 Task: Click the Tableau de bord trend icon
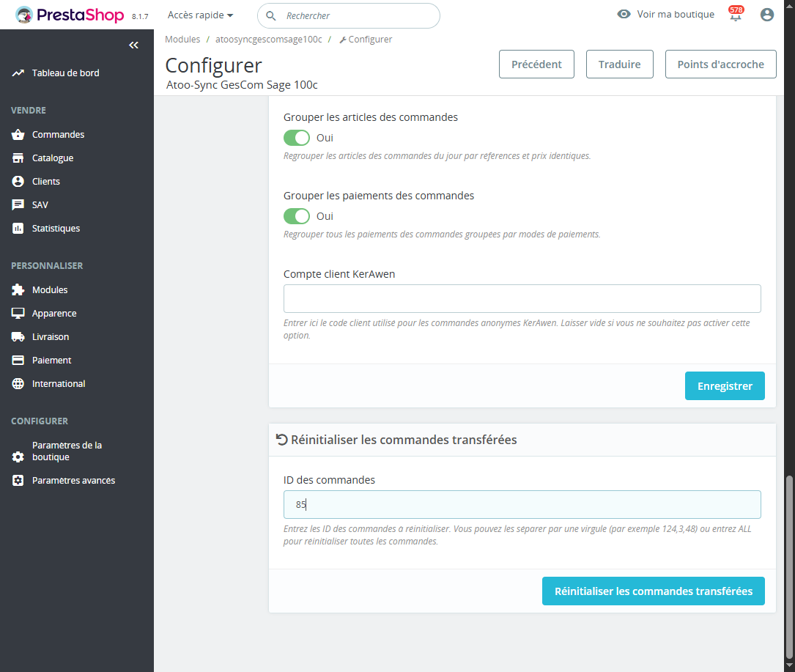tap(18, 73)
